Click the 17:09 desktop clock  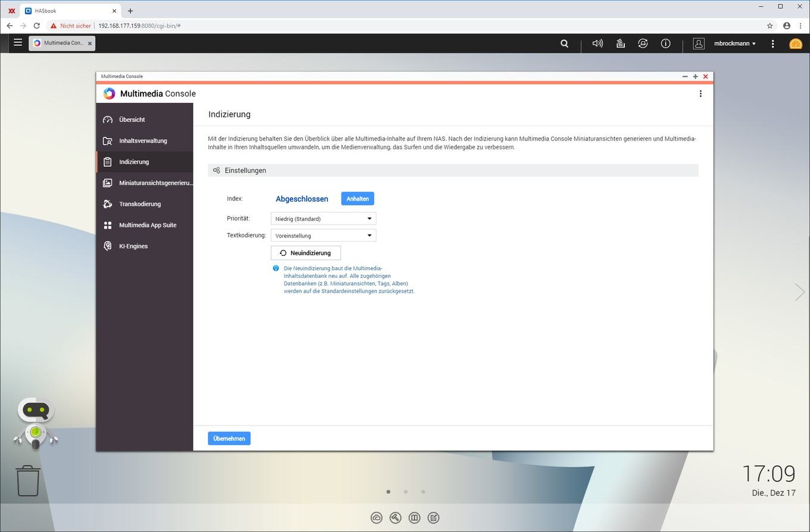point(769,474)
